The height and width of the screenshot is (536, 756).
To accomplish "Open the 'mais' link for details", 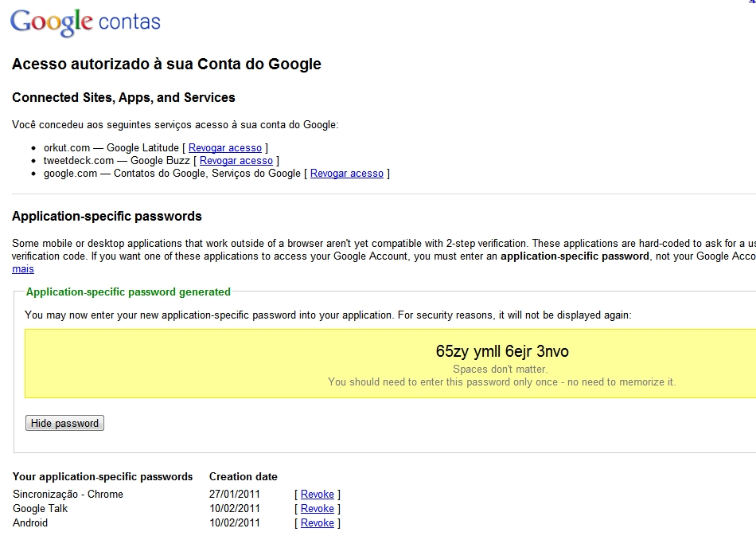I will pos(23,269).
